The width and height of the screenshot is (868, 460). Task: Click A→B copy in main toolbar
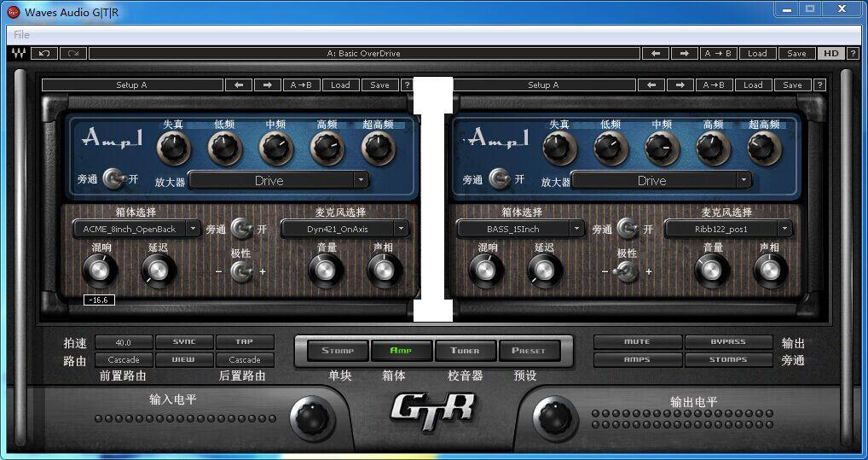pyautogui.click(x=717, y=54)
